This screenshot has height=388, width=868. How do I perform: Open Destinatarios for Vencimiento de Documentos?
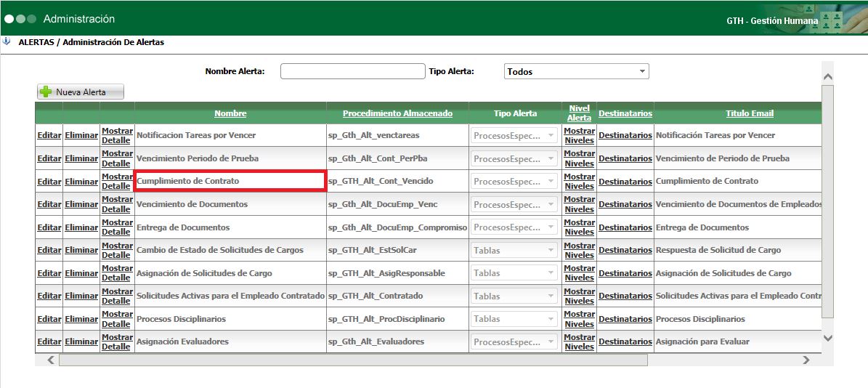(625, 204)
